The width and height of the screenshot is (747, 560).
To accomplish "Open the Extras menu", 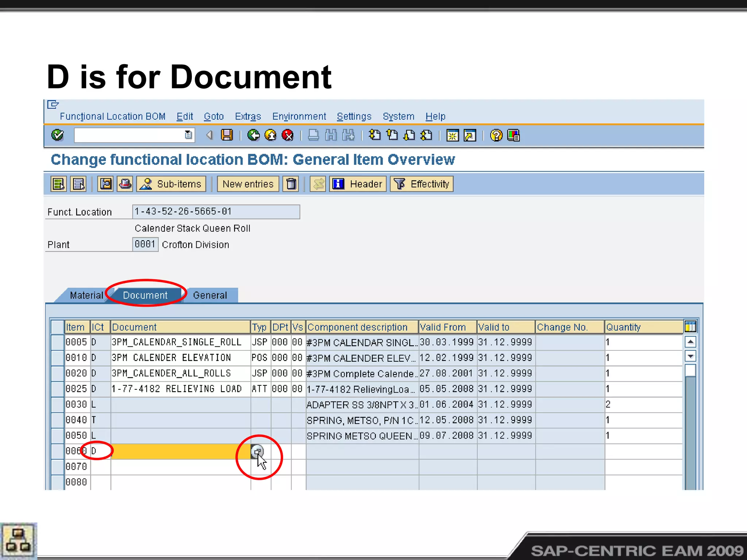I will tap(248, 116).
